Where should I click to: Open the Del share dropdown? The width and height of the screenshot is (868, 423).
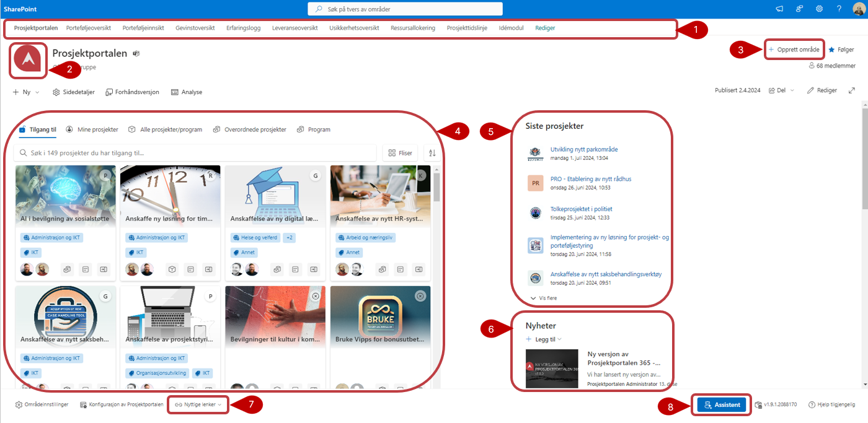coord(781,90)
